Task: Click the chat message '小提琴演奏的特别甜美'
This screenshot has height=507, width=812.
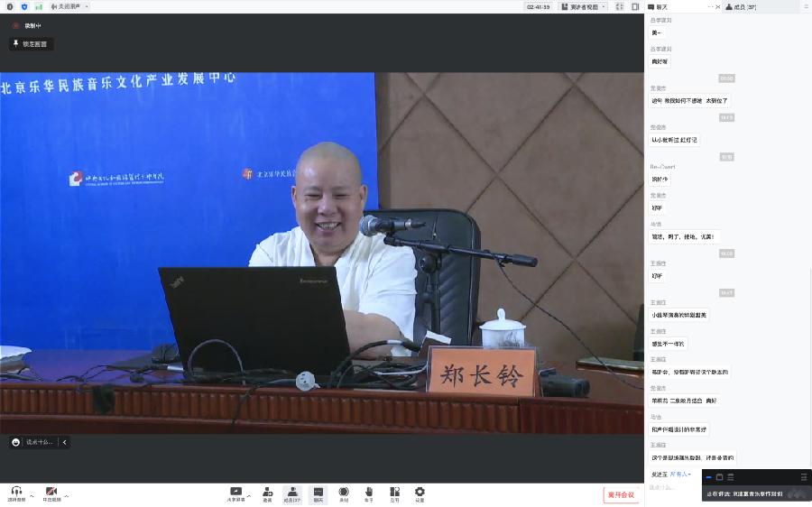Action: pos(678,315)
